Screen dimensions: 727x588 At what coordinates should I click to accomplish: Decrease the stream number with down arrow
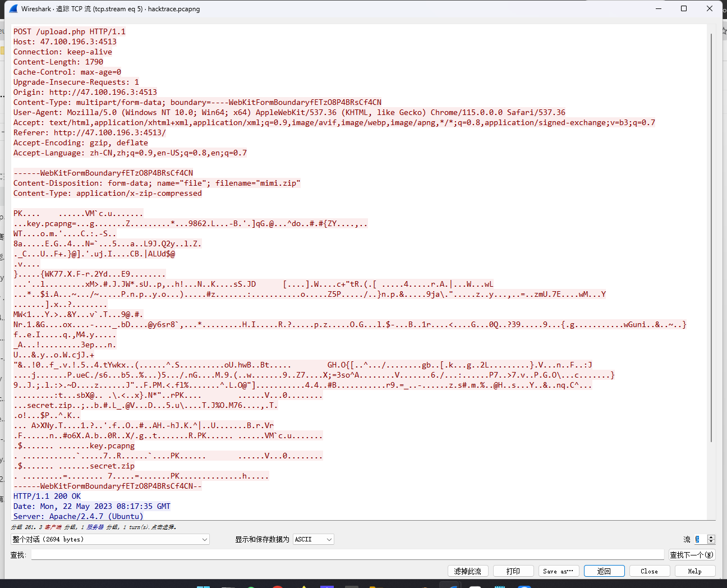click(x=711, y=541)
